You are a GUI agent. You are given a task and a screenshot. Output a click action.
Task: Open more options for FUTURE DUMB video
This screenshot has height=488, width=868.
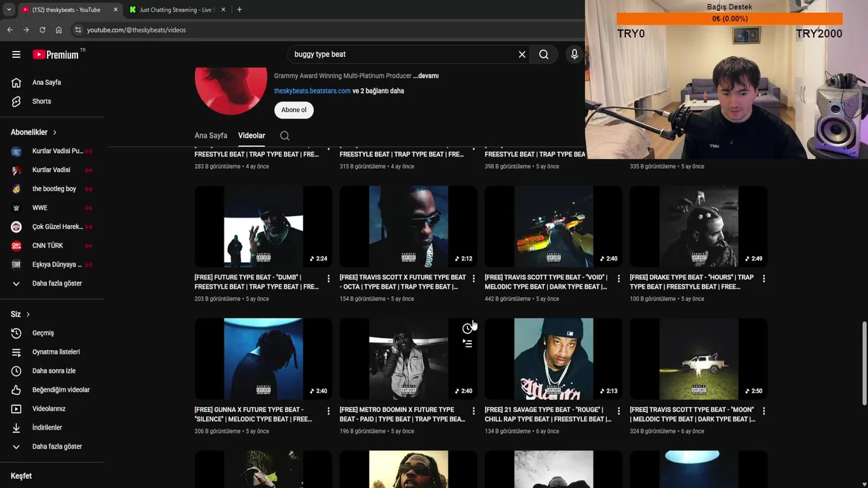point(328,279)
